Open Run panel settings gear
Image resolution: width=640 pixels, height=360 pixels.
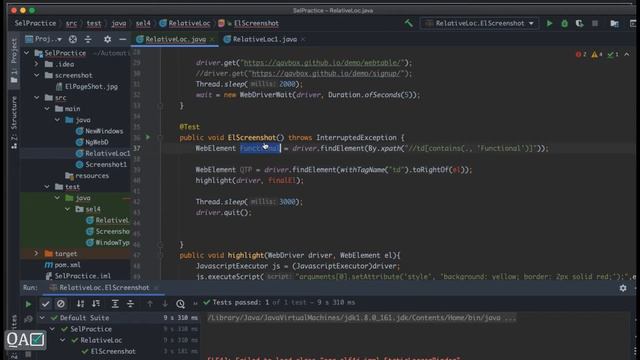[623, 288]
